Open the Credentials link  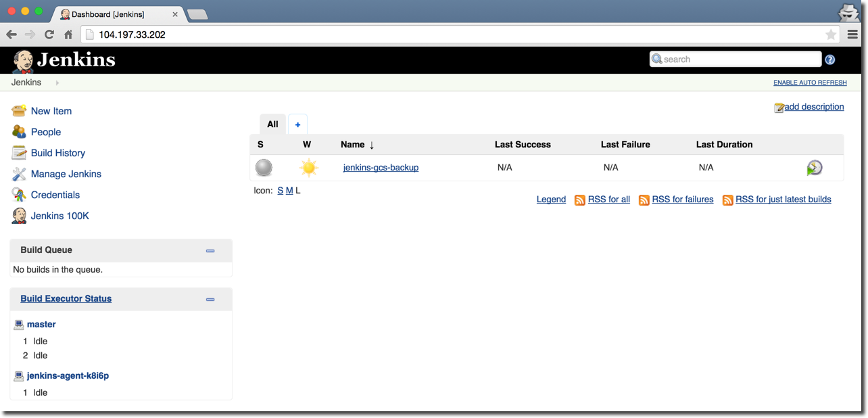pyautogui.click(x=55, y=195)
